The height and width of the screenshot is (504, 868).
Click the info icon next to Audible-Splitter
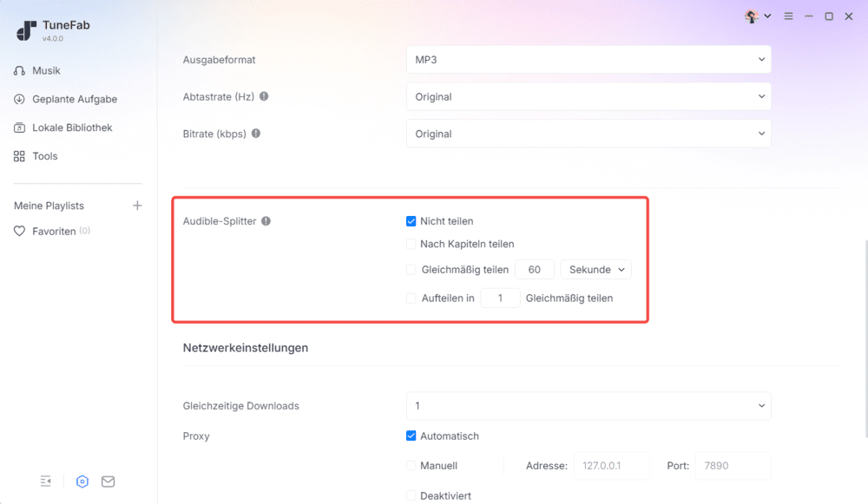coord(266,220)
